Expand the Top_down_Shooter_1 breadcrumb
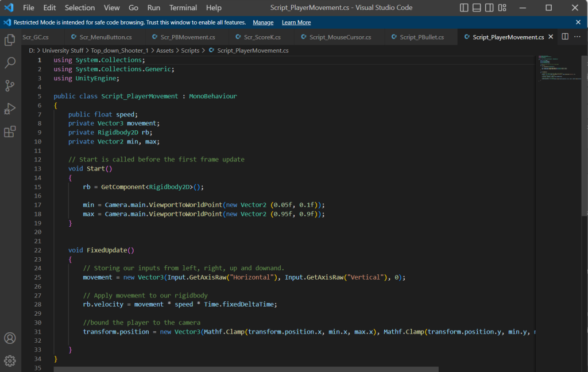The width and height of the screenshot is (588, 372). tap(119, 51)
